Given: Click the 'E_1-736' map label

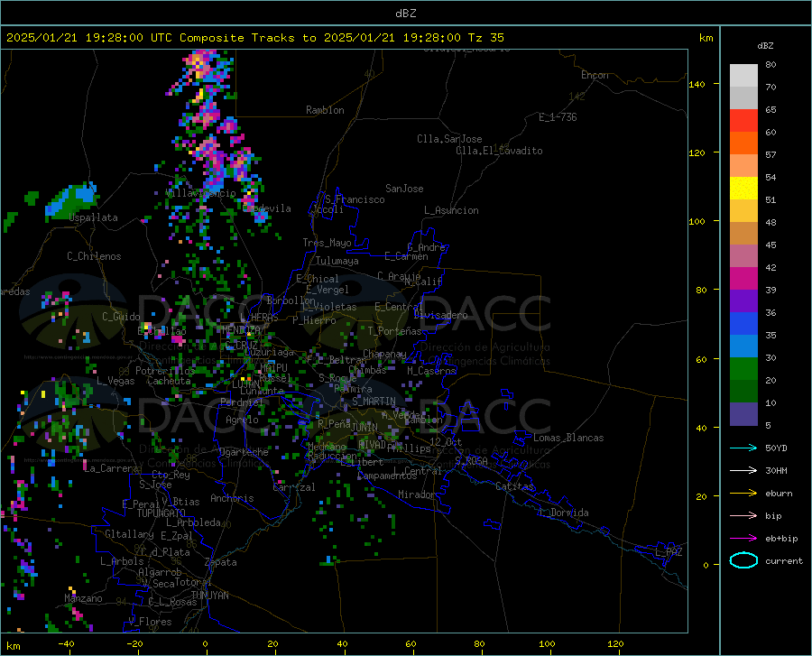Looking at the screenshot, I should (x=558, y=117).
